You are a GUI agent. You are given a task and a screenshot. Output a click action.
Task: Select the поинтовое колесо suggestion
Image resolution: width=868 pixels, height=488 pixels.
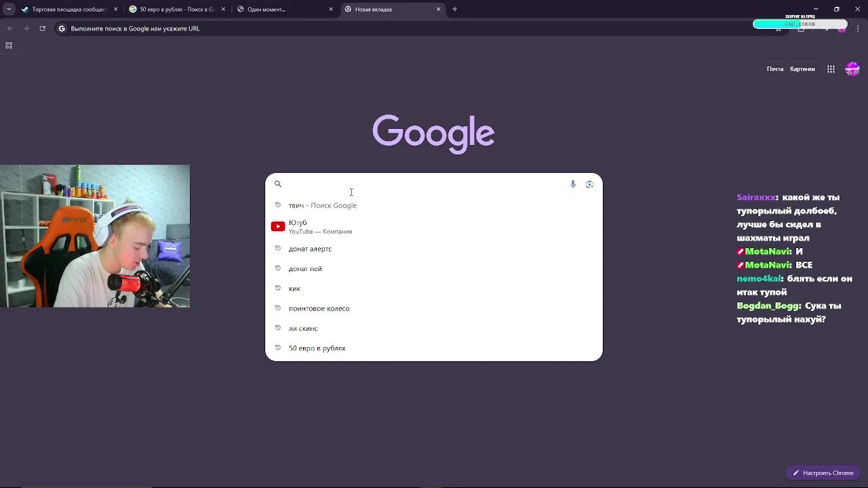[434, 308]
